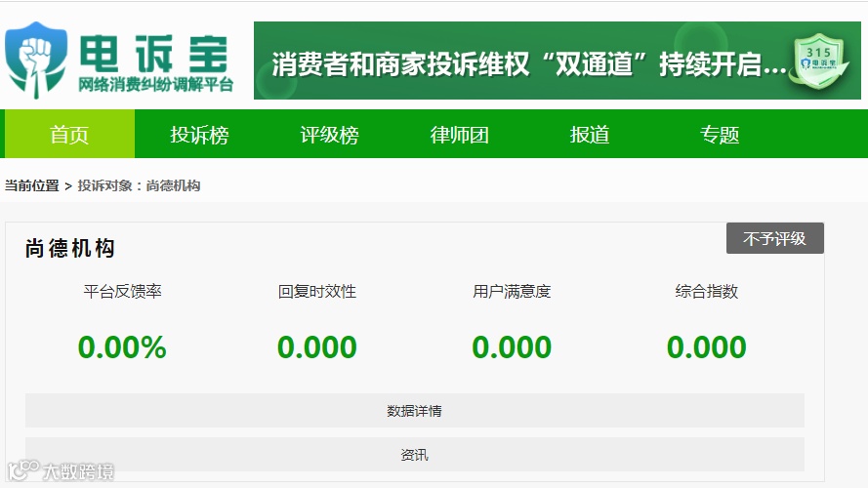Click 0.000 value under 综合指数

point(707,347)
